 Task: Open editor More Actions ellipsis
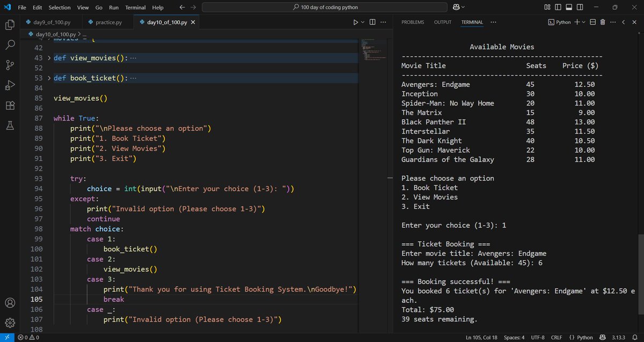(x=383, y=22)
